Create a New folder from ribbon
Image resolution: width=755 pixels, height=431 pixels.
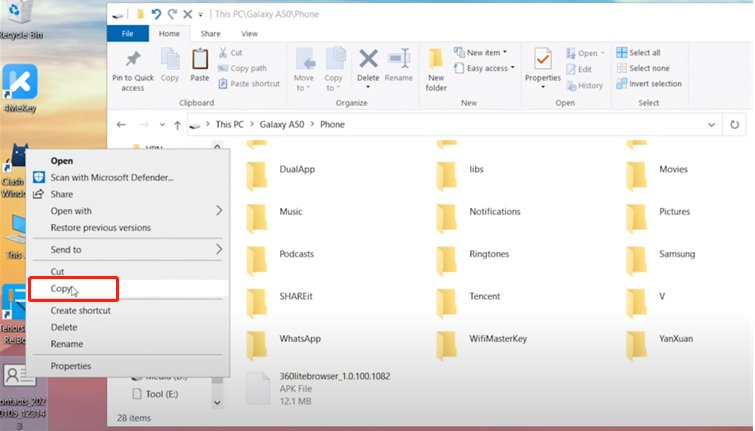[x=436, y=69]
